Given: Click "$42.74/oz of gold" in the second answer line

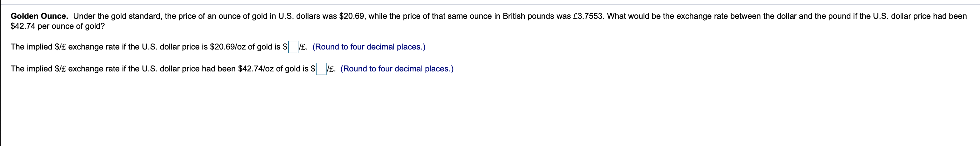Looking at the screenshot, I should click(x=273, y=69).
